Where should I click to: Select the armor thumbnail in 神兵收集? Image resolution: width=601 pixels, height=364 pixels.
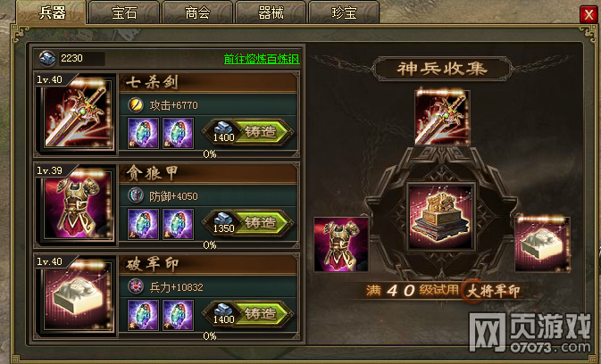coord(341,244)
